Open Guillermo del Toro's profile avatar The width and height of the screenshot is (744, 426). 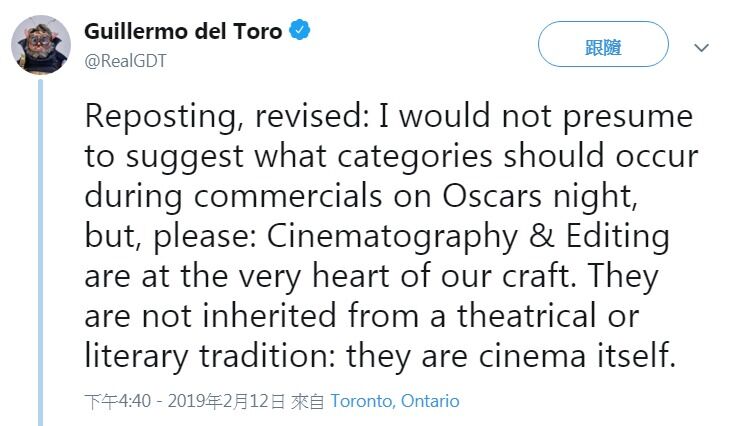click(41, 45)
